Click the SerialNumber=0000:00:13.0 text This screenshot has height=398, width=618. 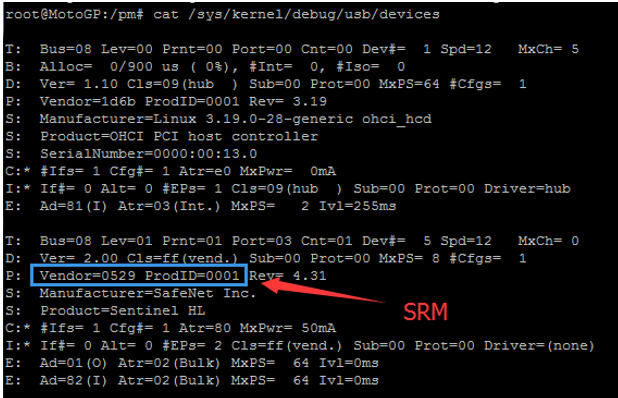pyautogui.click(x=149, y=154)
